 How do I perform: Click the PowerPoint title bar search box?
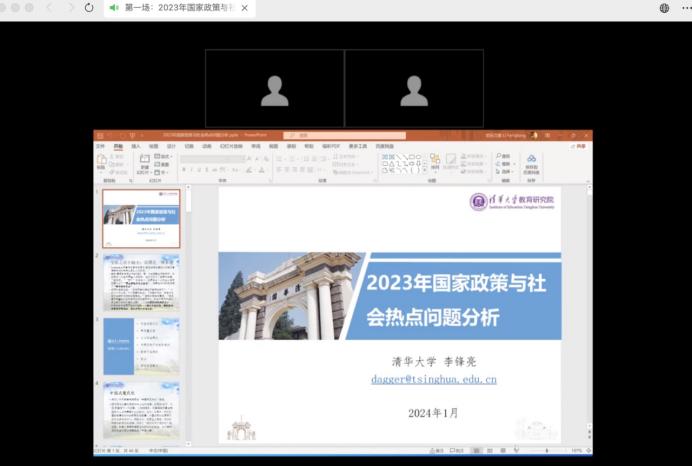[x=345, y=135]
